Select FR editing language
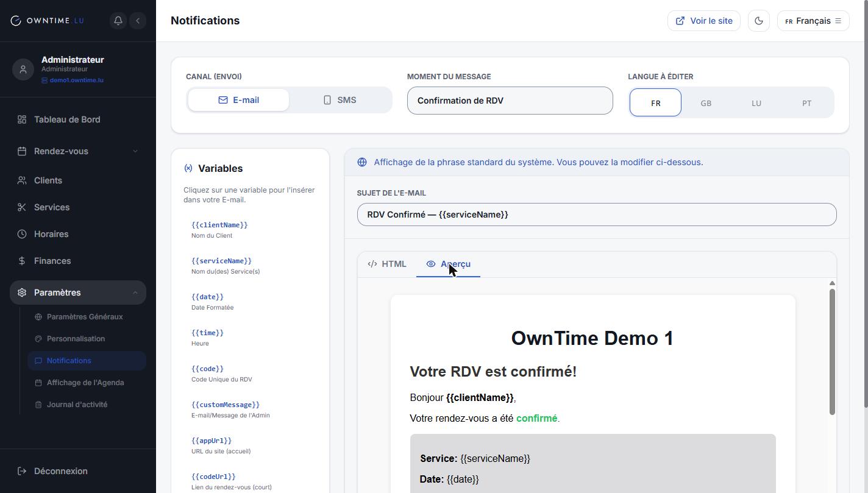This screenshot has height=493, width=868. click(655, 103)
